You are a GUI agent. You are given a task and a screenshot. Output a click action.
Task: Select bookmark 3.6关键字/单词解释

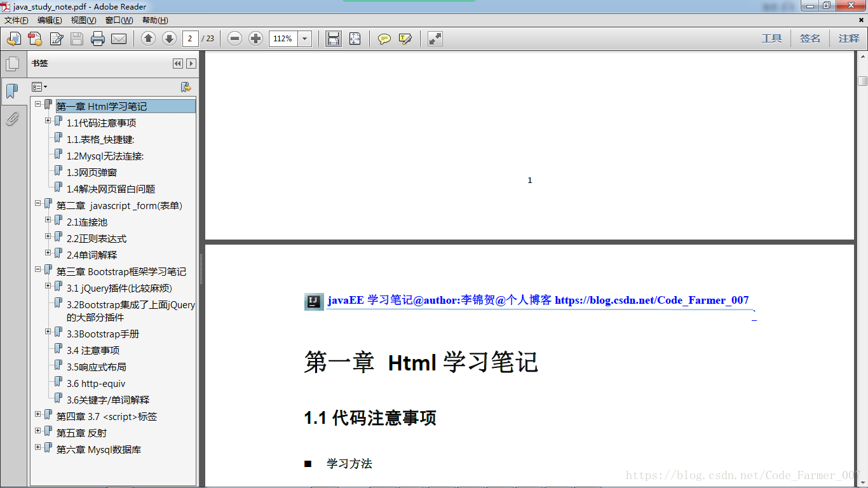pyautogui.click(x=108, y=400)
